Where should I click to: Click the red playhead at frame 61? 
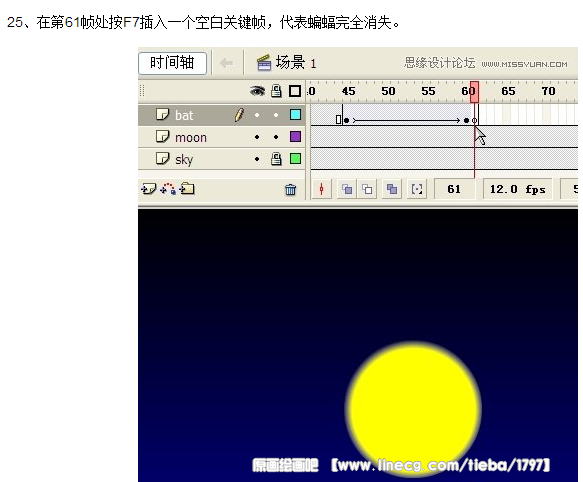474,92
